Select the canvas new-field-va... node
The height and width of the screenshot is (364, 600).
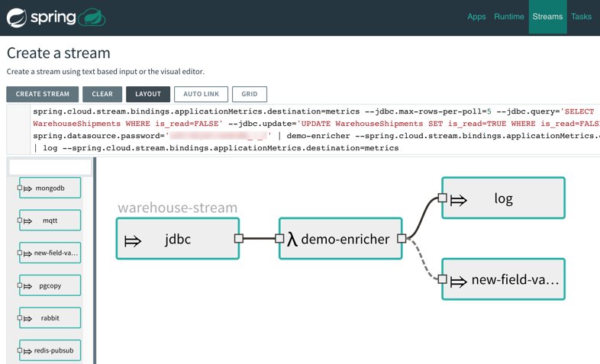pos(504,279)
